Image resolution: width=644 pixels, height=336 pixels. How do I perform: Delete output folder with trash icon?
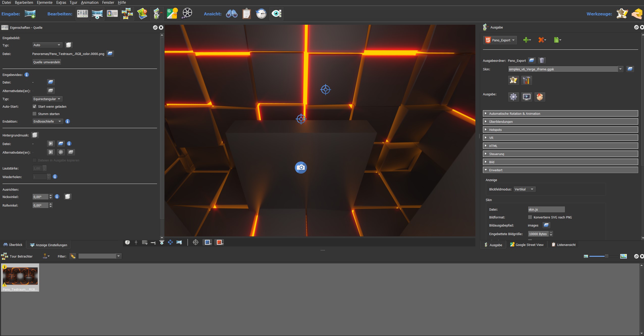(x=542, y=60)
